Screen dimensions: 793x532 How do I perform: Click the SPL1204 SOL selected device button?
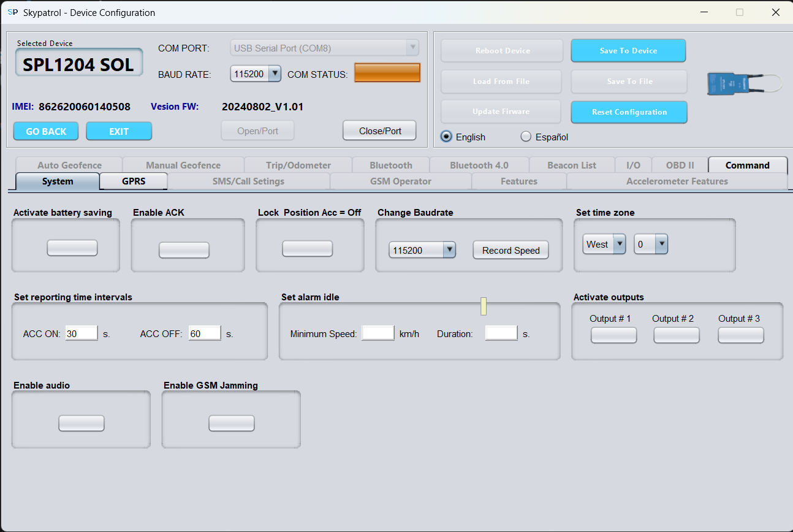[79, 64]
